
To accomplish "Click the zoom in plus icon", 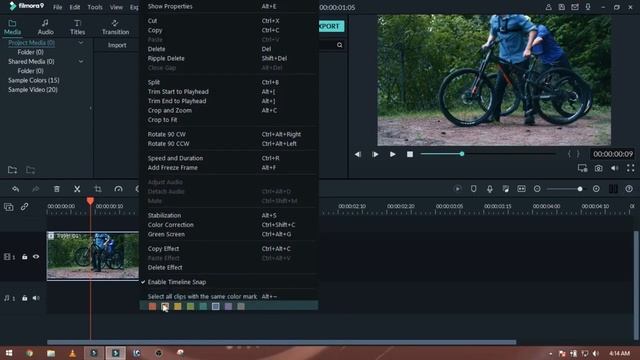I will pyautogui.click(x=596, y=189).
